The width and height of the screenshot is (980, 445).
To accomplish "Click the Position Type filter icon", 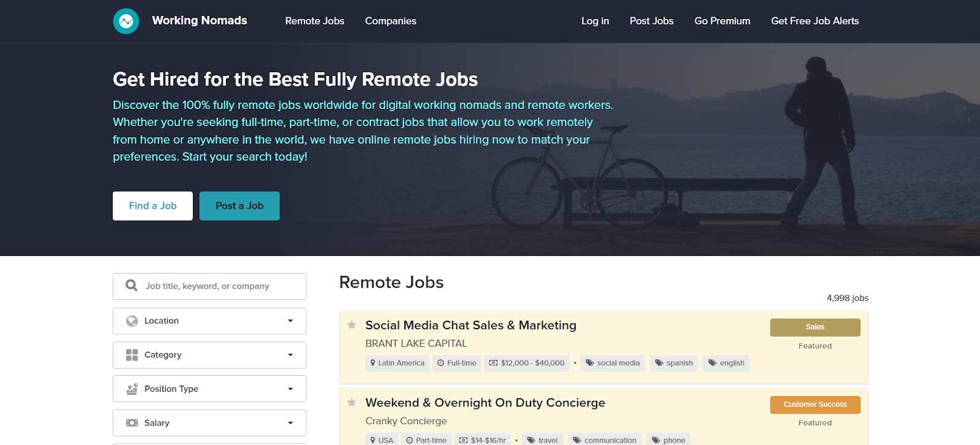I will click(x=132, y=389).
